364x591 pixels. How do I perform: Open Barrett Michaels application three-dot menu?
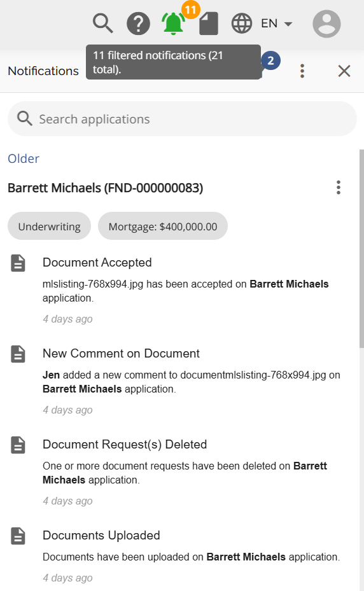click(339, 187)
